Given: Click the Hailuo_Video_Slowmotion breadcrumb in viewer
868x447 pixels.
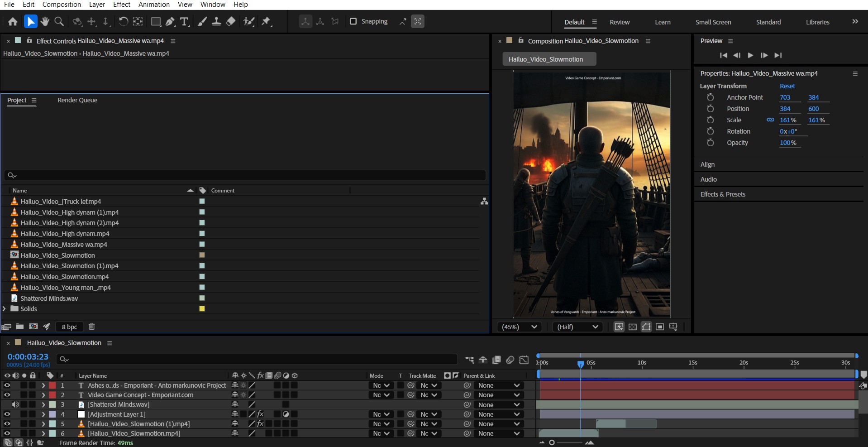Looking at the screenshot, I should tap(549, 59).
